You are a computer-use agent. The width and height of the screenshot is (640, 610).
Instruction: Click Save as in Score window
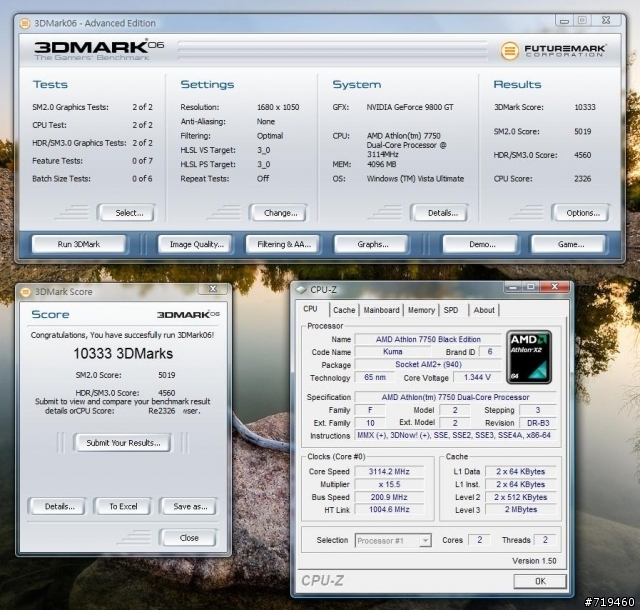coord(188,506)
